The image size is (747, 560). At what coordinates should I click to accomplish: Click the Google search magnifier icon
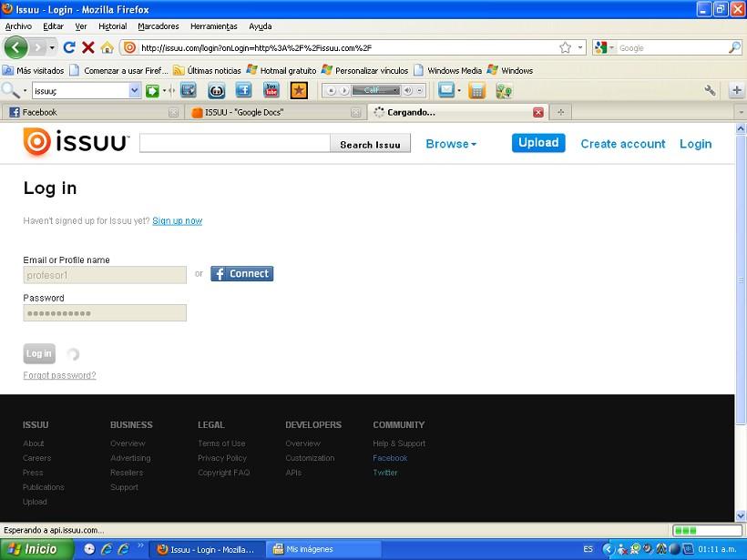tap(734, 47)
